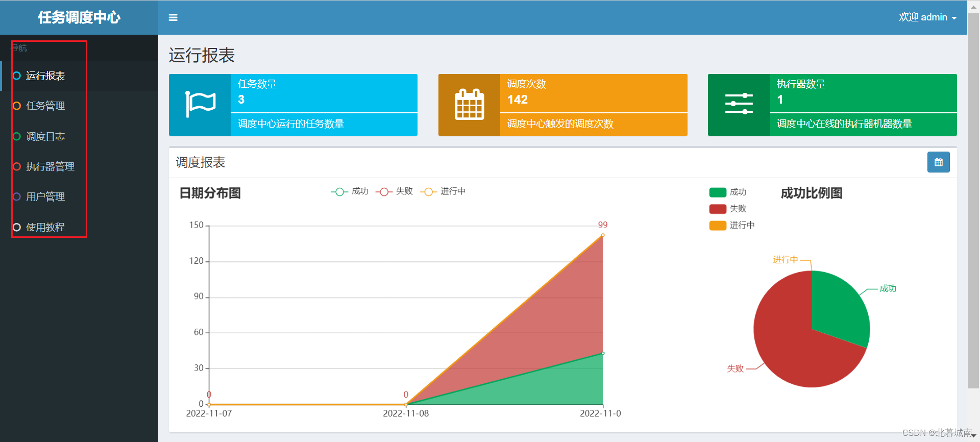Click the purple circle icon beside 用户管理
Image resolution: width=980 pixels, height=442 pixels.
tap(17, 197)
